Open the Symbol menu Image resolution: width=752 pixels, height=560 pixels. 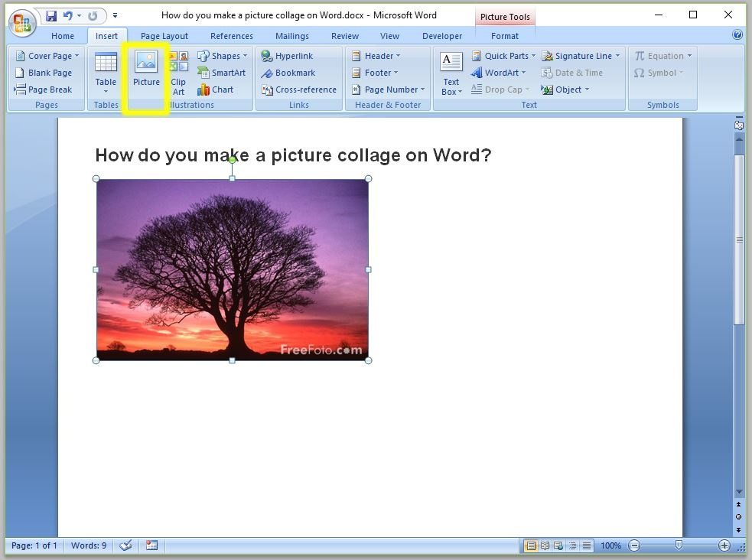(659, 73)
